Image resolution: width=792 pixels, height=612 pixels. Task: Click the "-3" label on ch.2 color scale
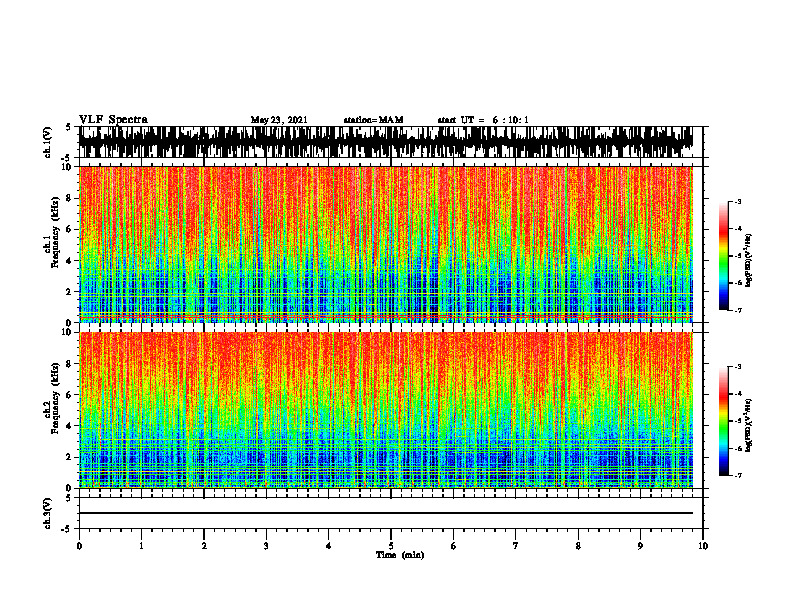point(738,367)
